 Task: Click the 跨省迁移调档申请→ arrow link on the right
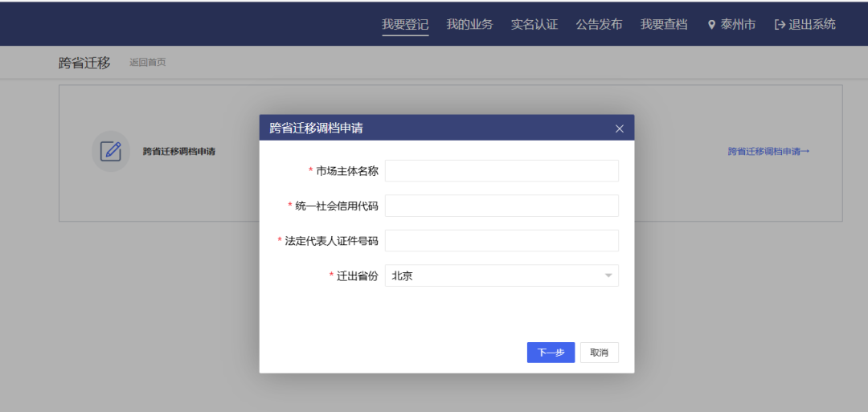point(768,151)
